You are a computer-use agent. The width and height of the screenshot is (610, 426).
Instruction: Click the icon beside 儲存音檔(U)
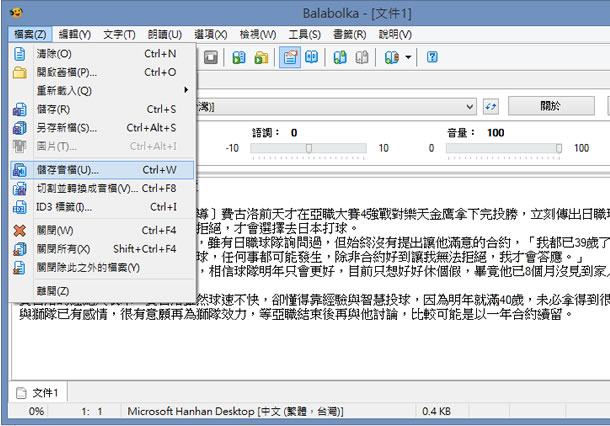click(x=19, y=170)
